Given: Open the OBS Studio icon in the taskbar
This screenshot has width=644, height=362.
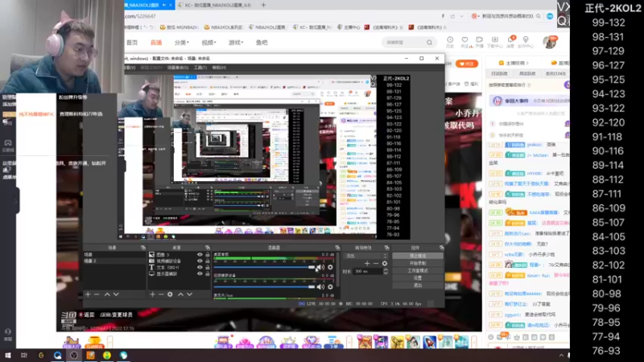Looking at the screenshot, I should pos(74,356).
